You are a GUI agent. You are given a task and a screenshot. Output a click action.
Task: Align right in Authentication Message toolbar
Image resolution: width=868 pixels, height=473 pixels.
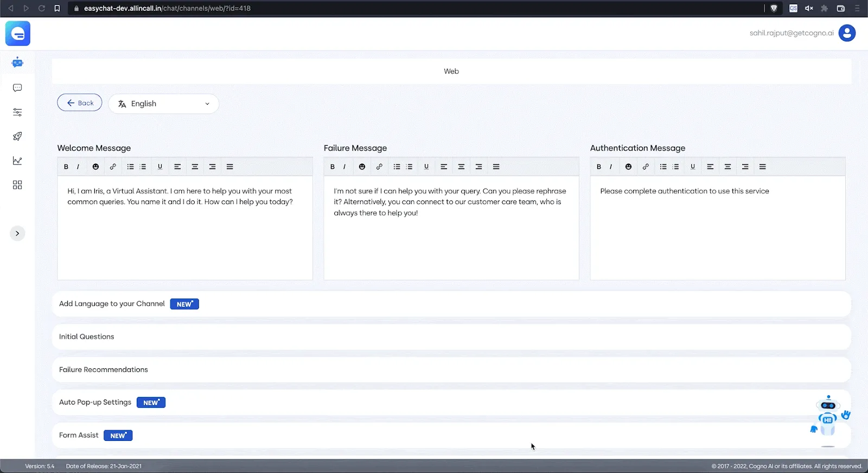pos(745,167)
